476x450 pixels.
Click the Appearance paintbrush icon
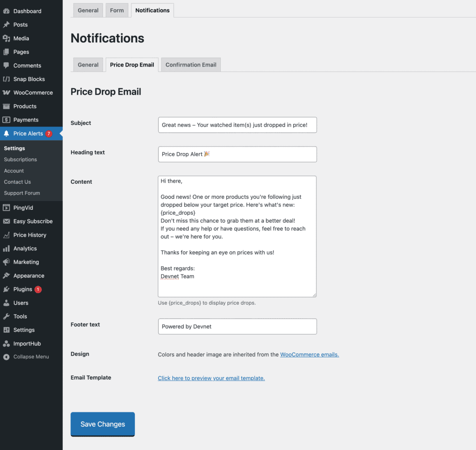pyautogui.click(x=7, y=276)
